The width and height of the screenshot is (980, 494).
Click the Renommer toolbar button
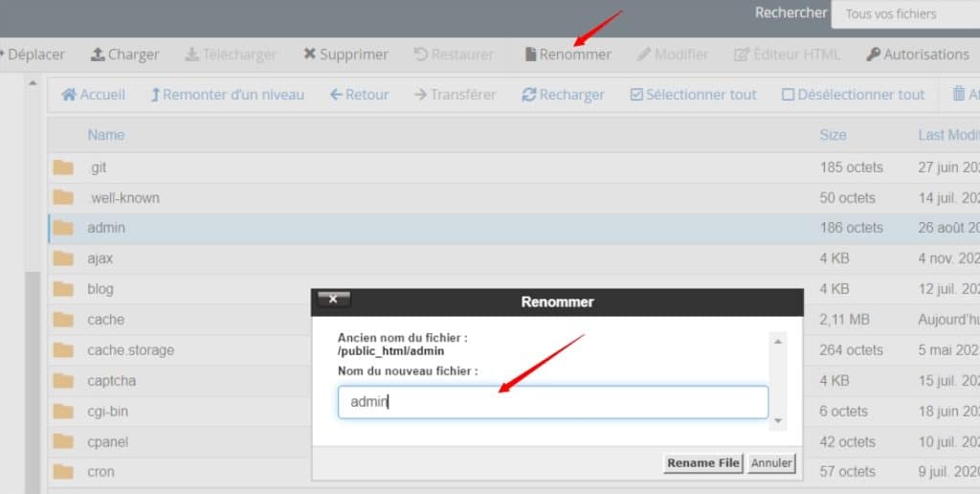[x=568, y=55]
